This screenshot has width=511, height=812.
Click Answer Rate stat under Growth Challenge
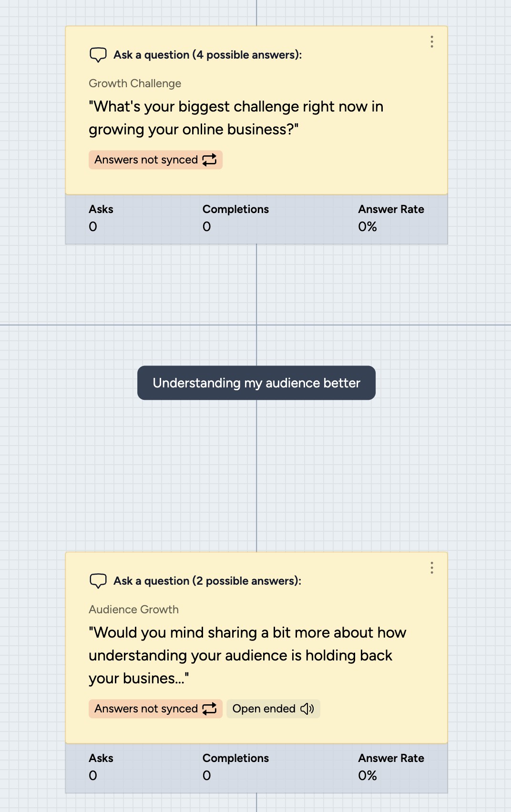(391, 218)
